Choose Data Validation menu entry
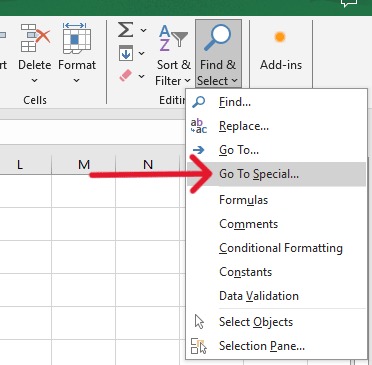Viewport: 372px width, 365px height. point(276,296)
